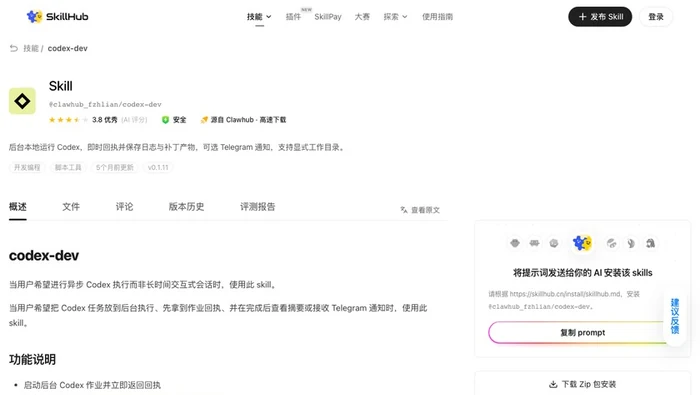Click 下载 Zip 包安装 button
Image resolution: width=700 pixels, height=395 pixels.
pos(583,384)
